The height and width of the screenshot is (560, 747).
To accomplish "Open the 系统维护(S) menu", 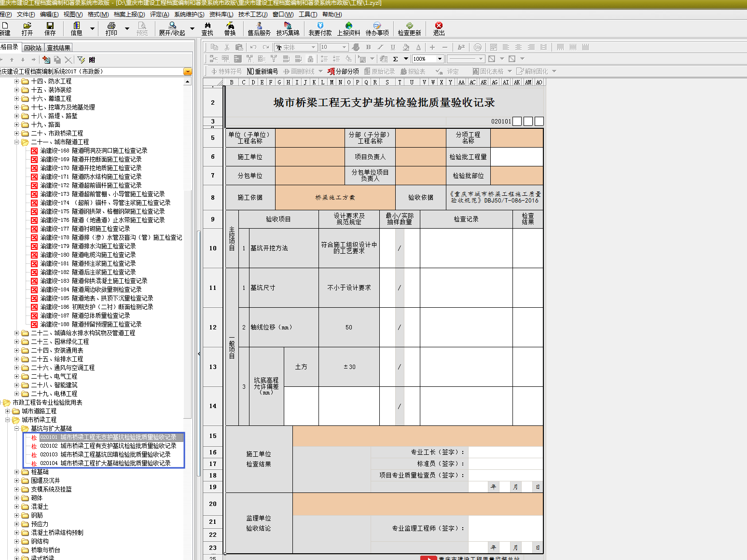I will coord(189,14).
